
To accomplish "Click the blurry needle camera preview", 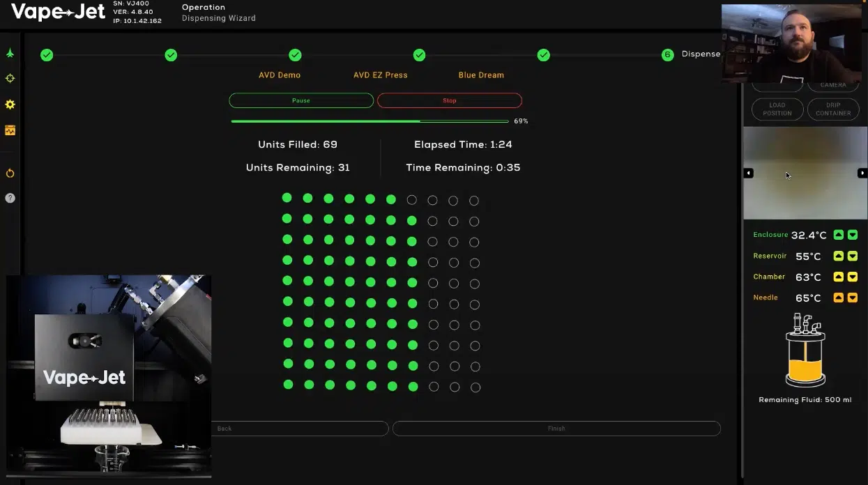I will tap(805, 173).
